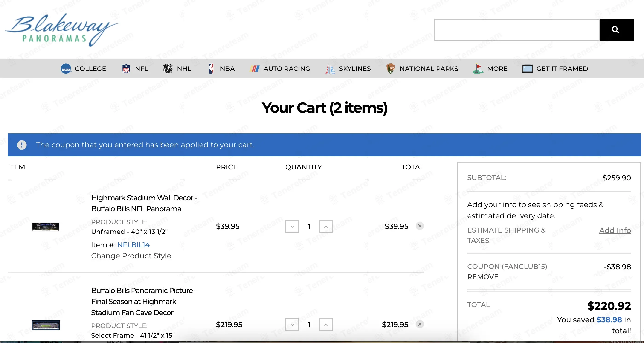The height and width of the screenshot is (343, 644).
Task: Decrease quantity of Highmark Stadium Wall Decor
Action: (x=292, y=227)
